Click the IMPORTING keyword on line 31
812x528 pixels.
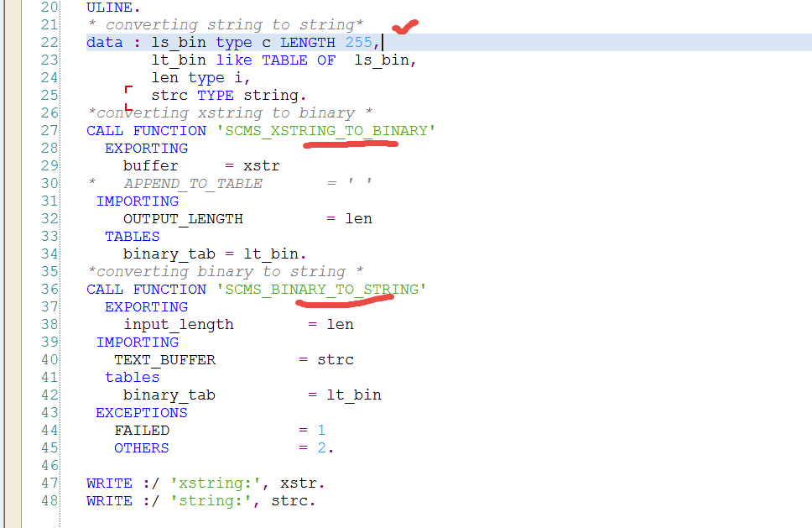click(x=137, y=201)
